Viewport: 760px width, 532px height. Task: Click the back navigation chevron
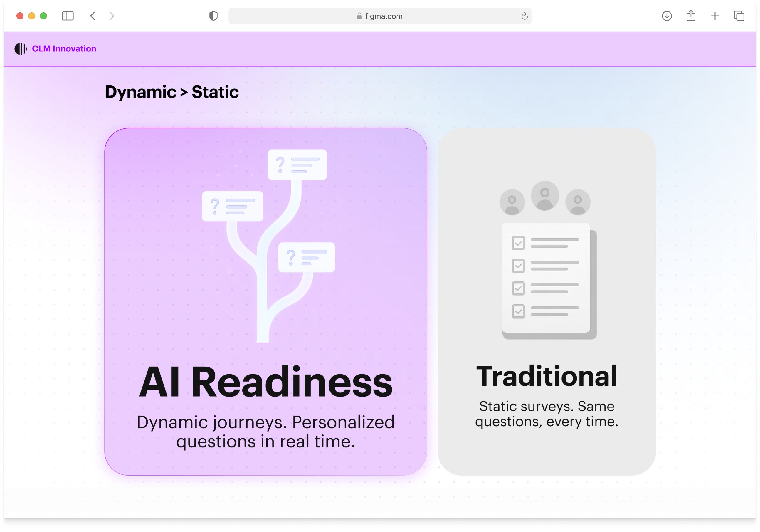click(93, 16)
